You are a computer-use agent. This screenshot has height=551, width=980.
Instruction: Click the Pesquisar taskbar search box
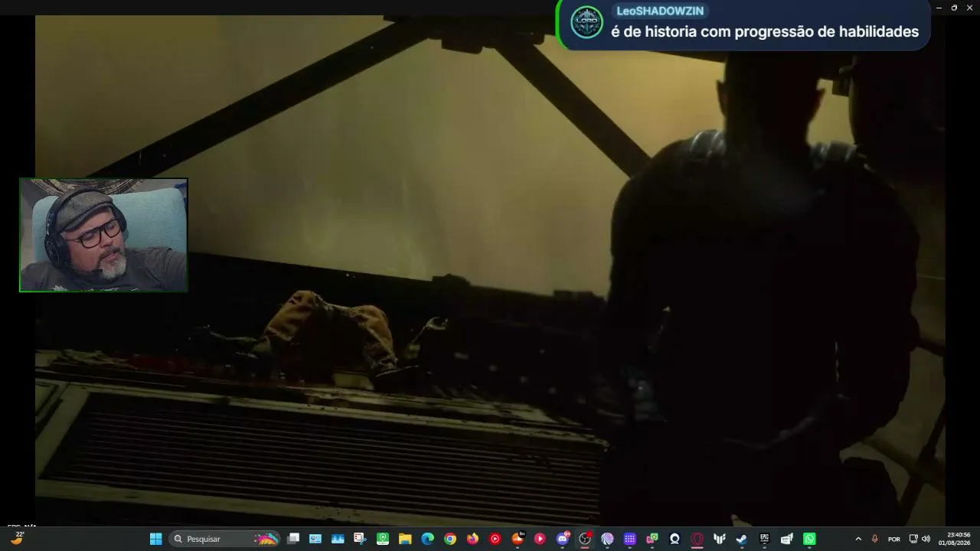pyautogui.click(x=224, y=539)
